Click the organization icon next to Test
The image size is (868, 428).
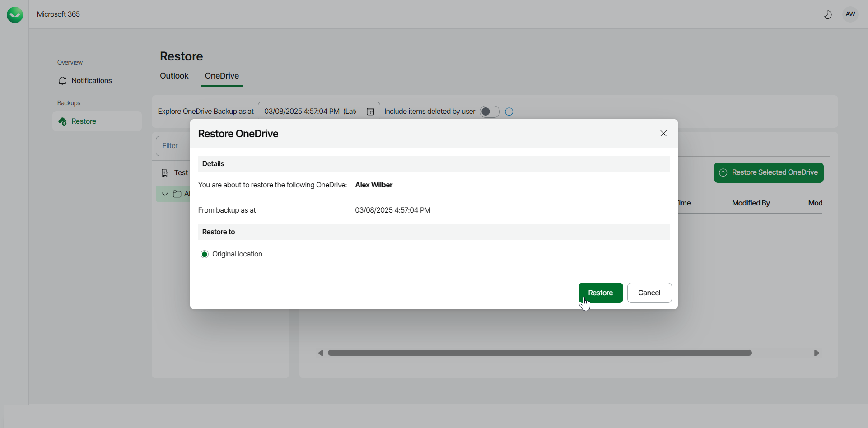165,172
